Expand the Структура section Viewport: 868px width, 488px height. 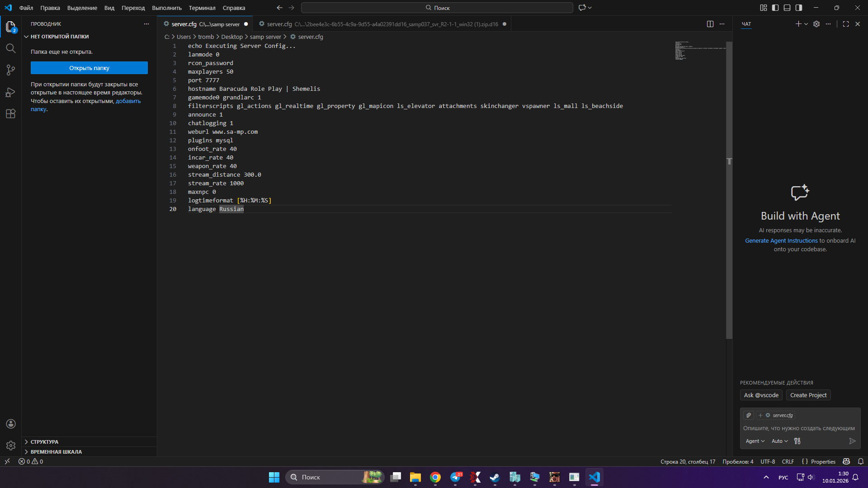[x=44, y=442]
